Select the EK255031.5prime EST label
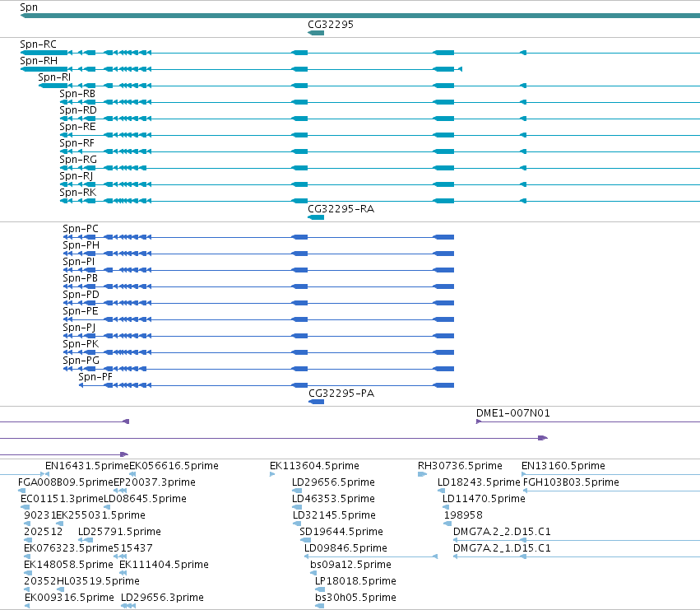The width and height of the screenshot is (700, 610). (x=101, y=515)
